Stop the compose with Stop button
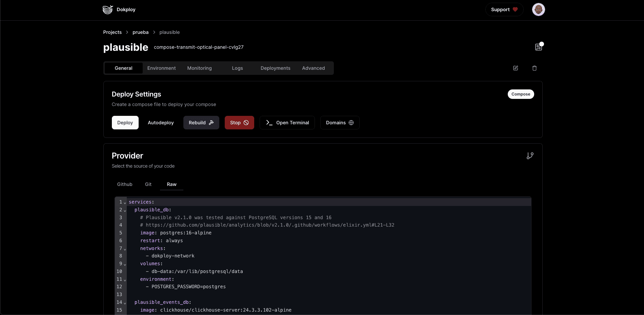Screen dimensions: 644x315 click(x=239, y=123)
